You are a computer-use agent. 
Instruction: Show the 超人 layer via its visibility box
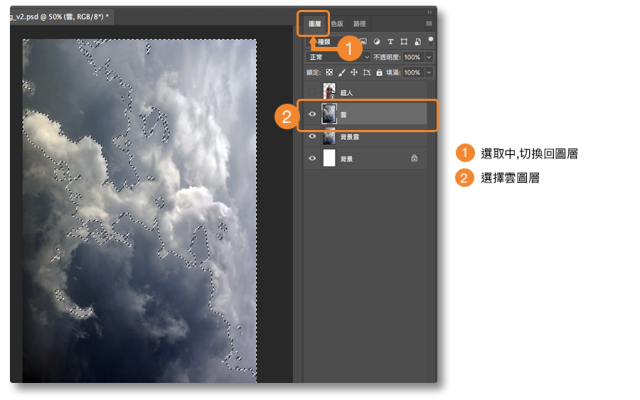coord(312,92)
